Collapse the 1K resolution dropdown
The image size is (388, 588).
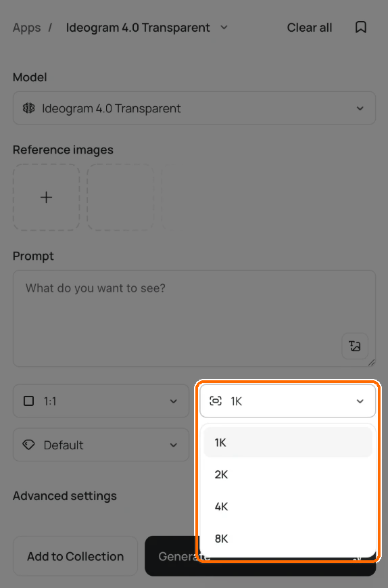coord(288,401)
